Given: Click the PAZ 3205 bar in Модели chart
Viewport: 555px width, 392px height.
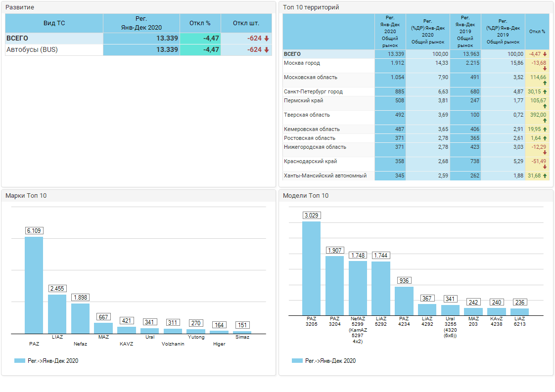Looking at the screenshot, I should (311, 268).
